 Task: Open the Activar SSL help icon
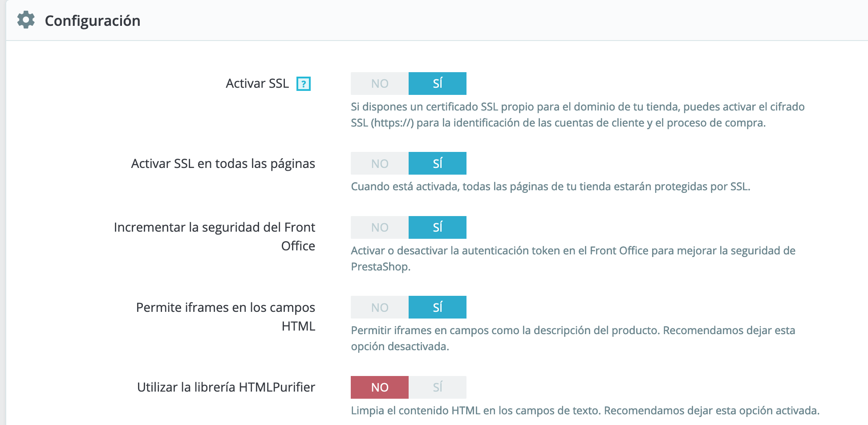click(304, 84)
